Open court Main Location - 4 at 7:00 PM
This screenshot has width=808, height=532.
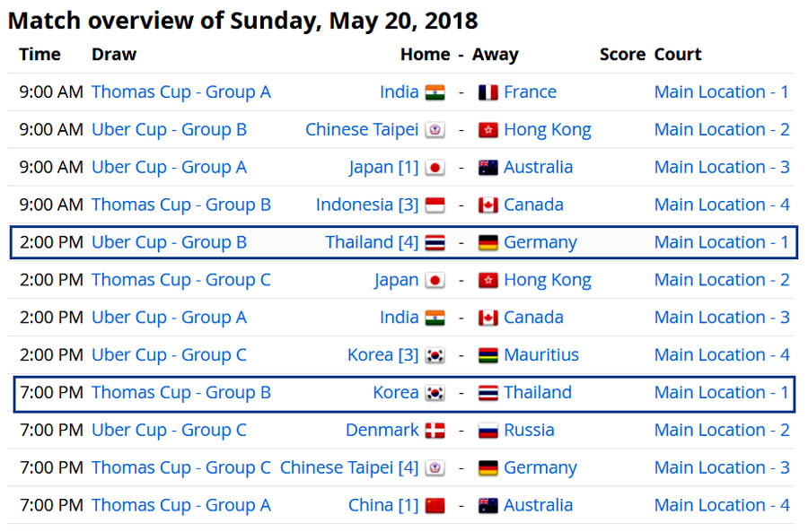click(722, 506)
